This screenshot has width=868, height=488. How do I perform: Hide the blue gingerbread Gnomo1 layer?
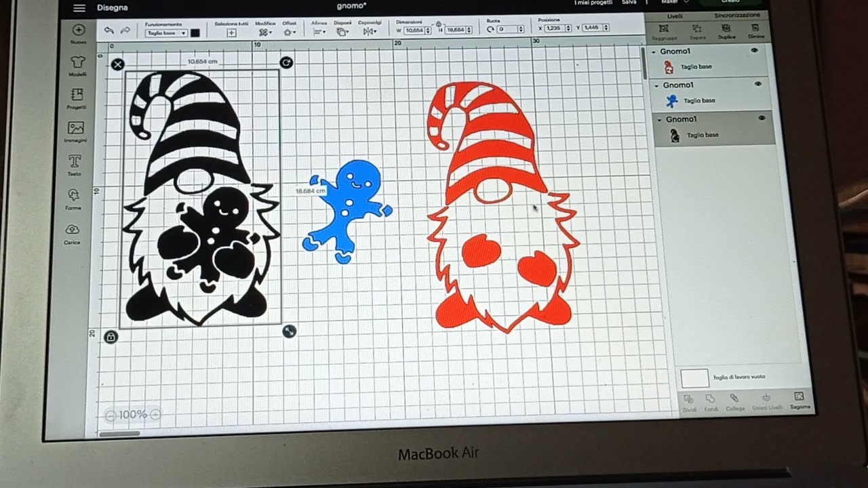pyautogui.click(x=758, y=84)
